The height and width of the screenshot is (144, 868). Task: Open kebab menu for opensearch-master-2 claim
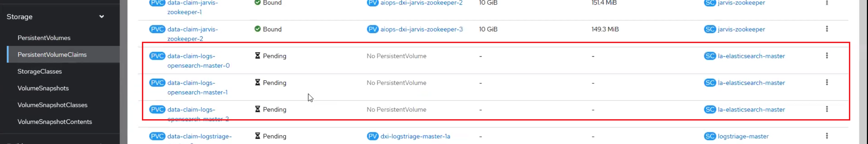coord(827,109)
